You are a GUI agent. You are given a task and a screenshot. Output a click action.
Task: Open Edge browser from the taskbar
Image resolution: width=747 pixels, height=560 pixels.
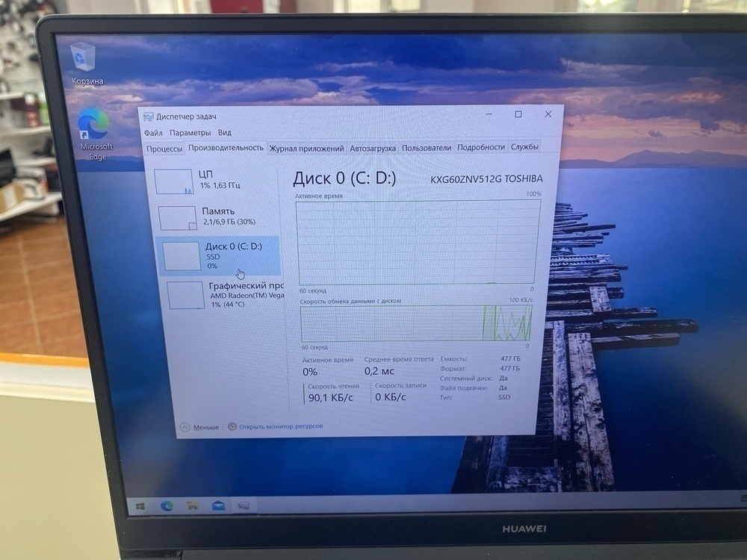click(167, 505)
